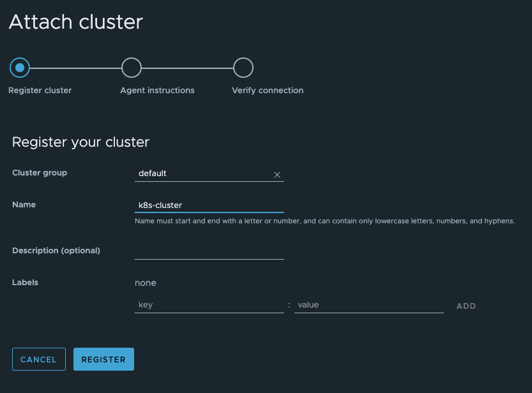Focus the Name field containing k8s-cluster
This screenshot has height=393, width=532.
(x=209, y=205)
